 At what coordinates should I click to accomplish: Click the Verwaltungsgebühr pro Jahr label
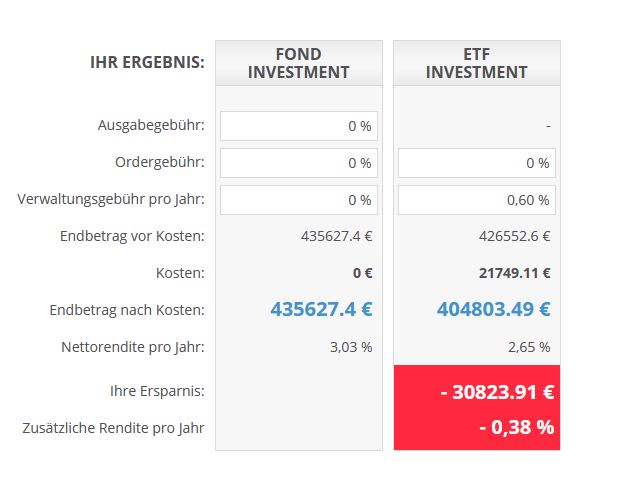click(x=111, y=199)
